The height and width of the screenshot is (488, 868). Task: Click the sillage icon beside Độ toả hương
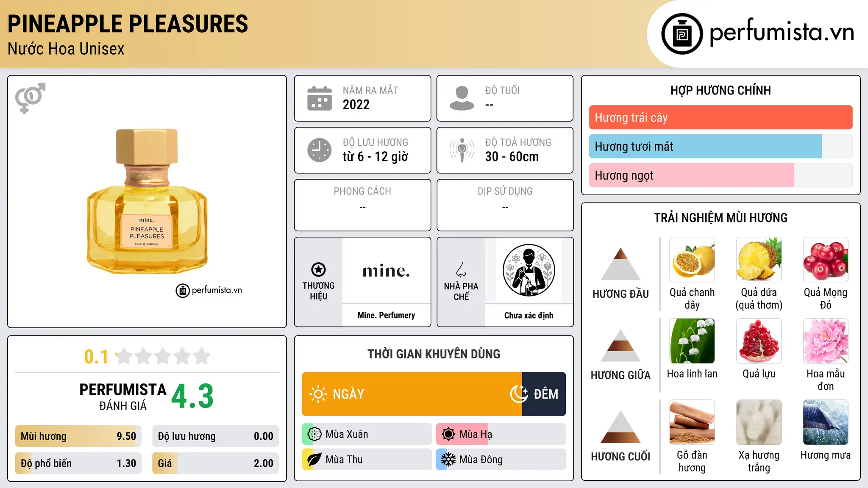click(462, 150)
